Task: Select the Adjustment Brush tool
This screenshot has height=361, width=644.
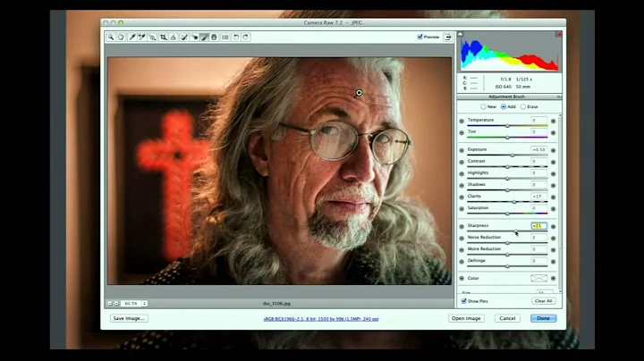Action: (x=204, y=38)
